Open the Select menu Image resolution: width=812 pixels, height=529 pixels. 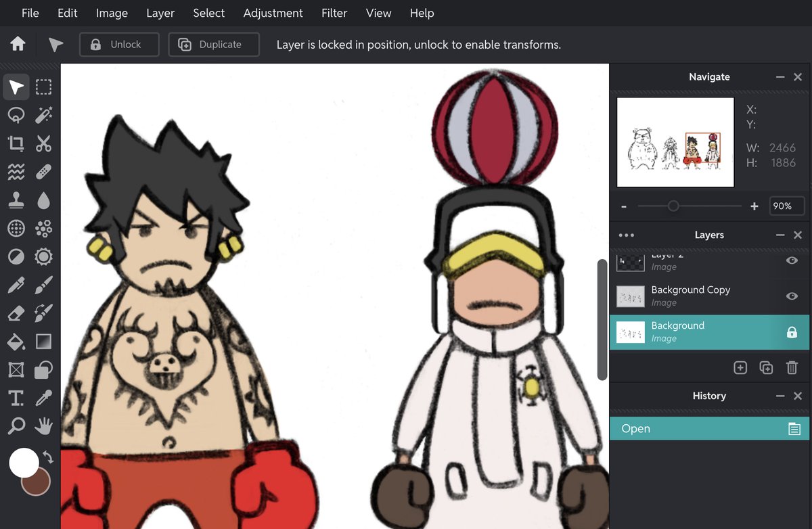click(x=208, y=13)
